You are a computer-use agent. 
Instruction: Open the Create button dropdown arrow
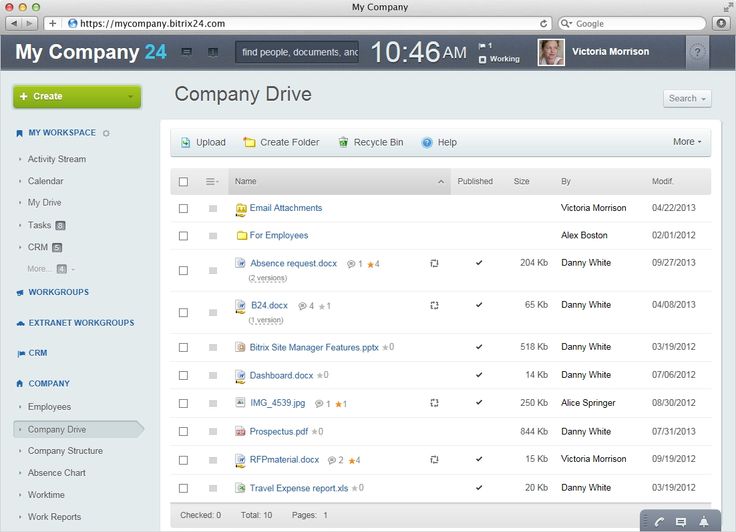coord(130,97)
